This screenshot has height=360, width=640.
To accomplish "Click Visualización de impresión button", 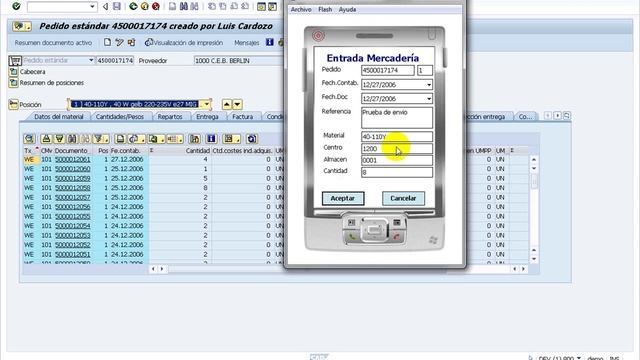I will pos(184,42).
